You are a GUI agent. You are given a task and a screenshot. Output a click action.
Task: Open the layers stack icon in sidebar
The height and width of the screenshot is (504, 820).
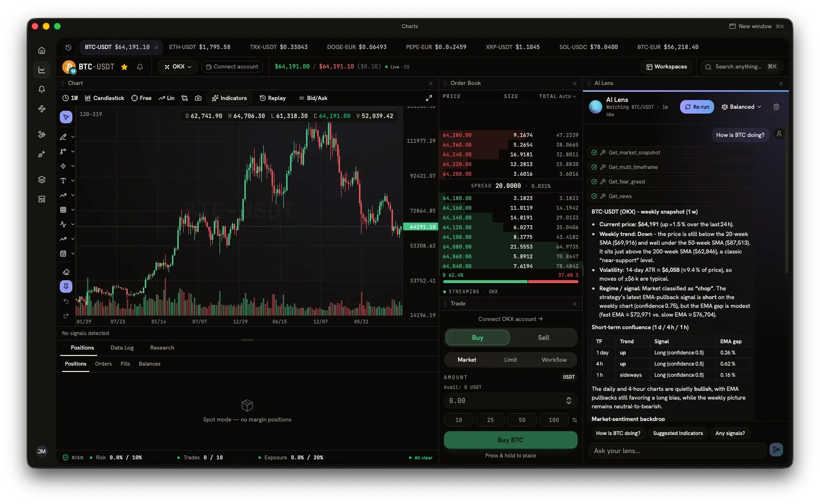pos(42,180)
